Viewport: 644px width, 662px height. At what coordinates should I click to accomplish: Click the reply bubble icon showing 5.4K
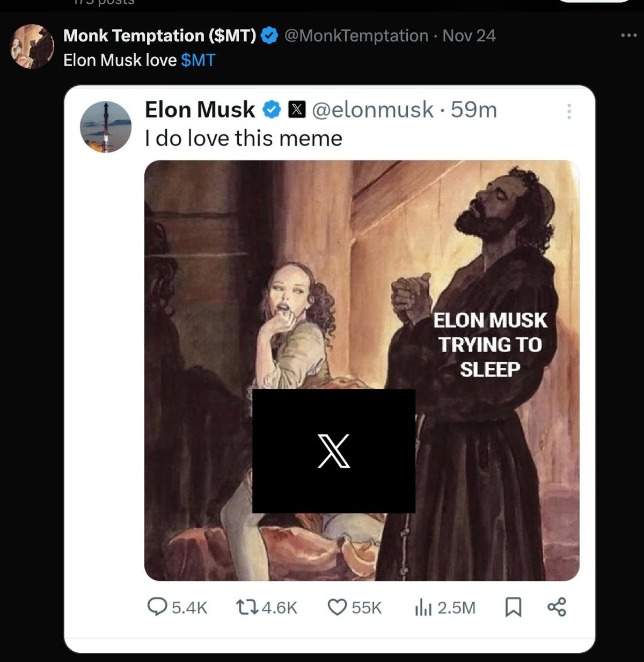(157, 607)
